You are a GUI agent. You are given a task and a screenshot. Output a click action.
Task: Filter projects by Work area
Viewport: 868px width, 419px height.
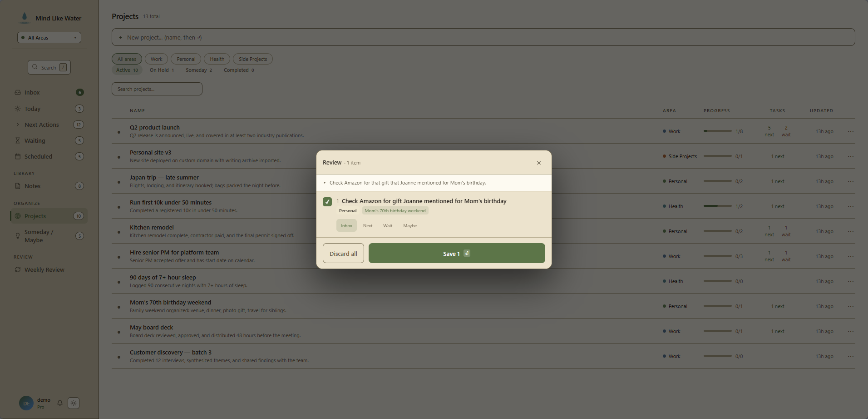tap(157, 59)
